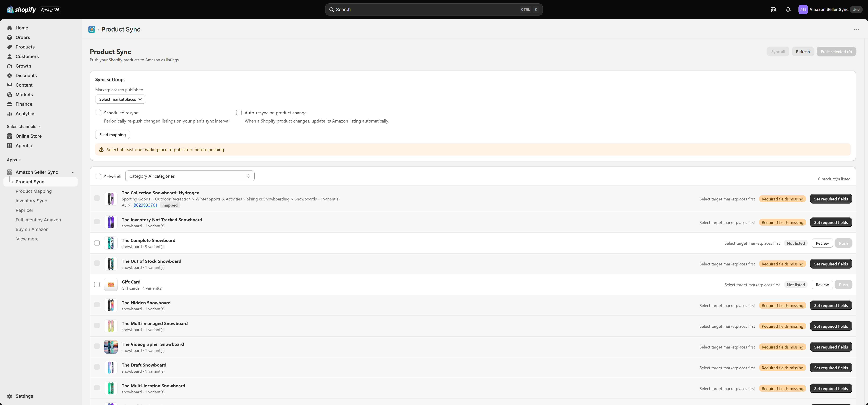Click the Refresh button
Screen dimensions: 868x405
[x=803, y=52]
